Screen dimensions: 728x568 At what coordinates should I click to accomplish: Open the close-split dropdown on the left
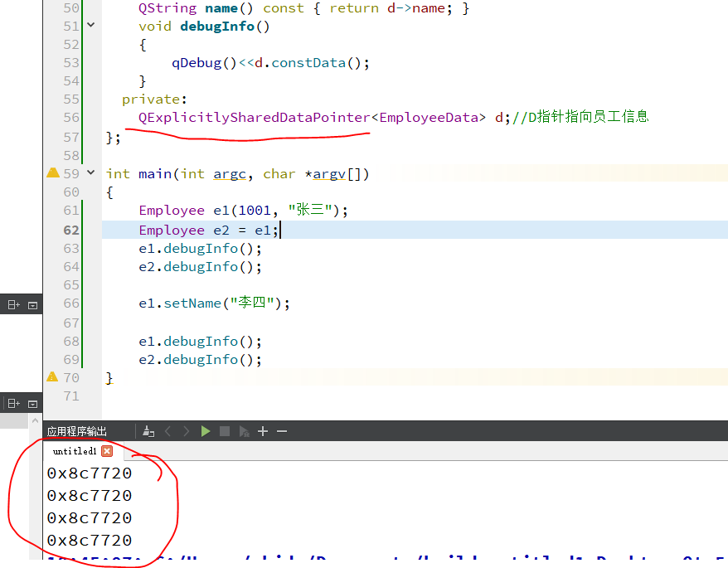coord(32,304)
